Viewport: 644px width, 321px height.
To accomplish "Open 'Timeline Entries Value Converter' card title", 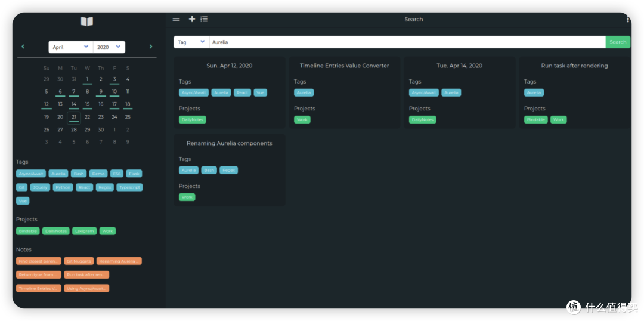I will click(344, 66).
